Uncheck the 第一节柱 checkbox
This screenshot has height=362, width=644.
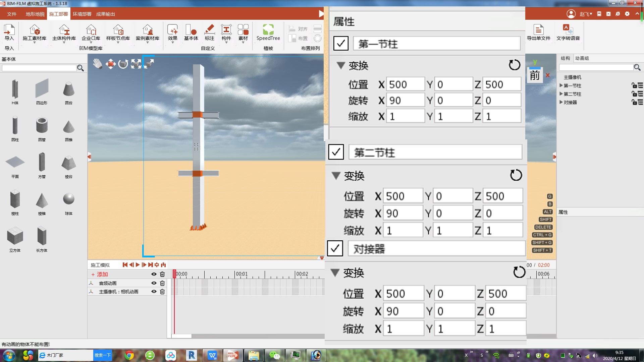coord(341,43)
